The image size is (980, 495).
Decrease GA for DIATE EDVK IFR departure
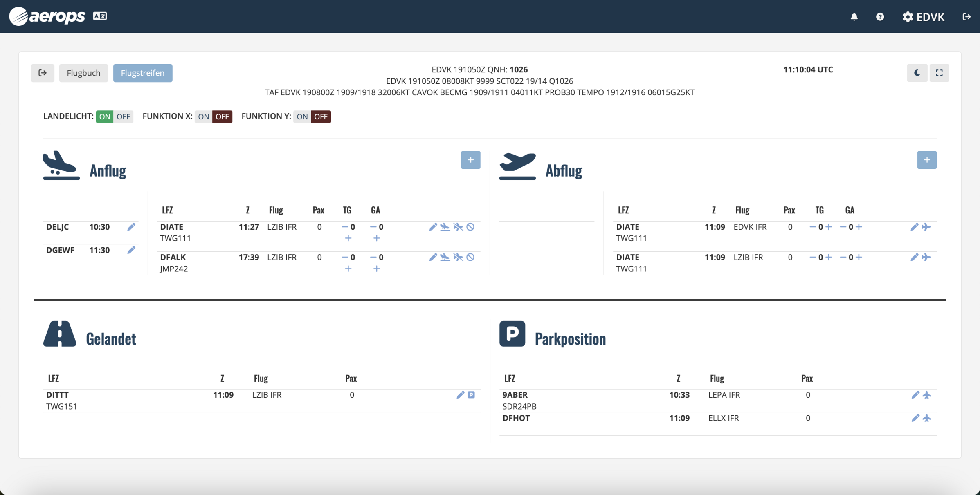coord(843,227)
